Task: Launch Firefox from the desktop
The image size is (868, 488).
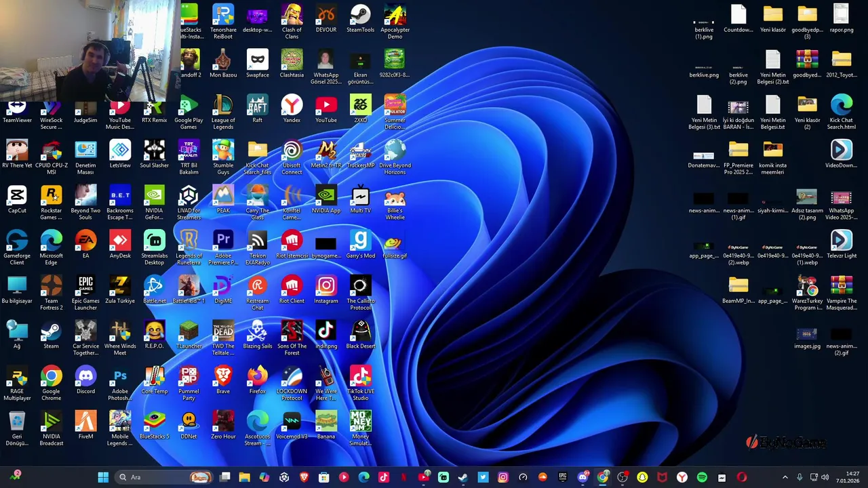Action: point(257,381)
